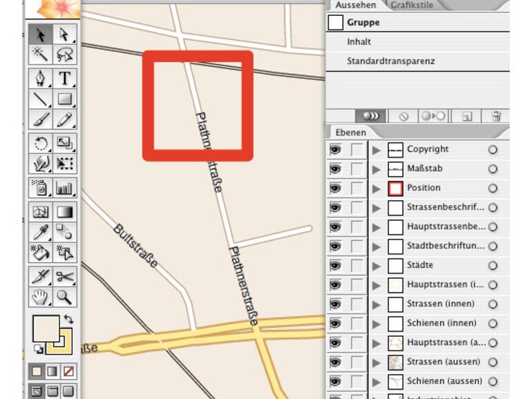Select the Warp tool

(x=41, y=164)
